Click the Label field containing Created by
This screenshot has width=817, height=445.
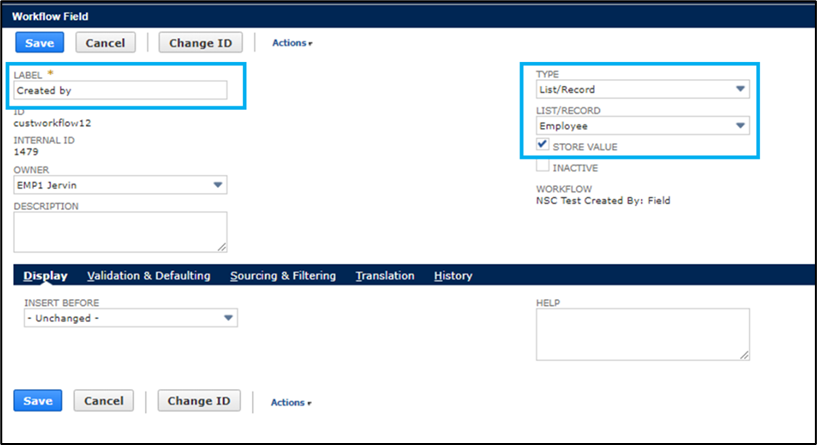(x=120, y=90)
